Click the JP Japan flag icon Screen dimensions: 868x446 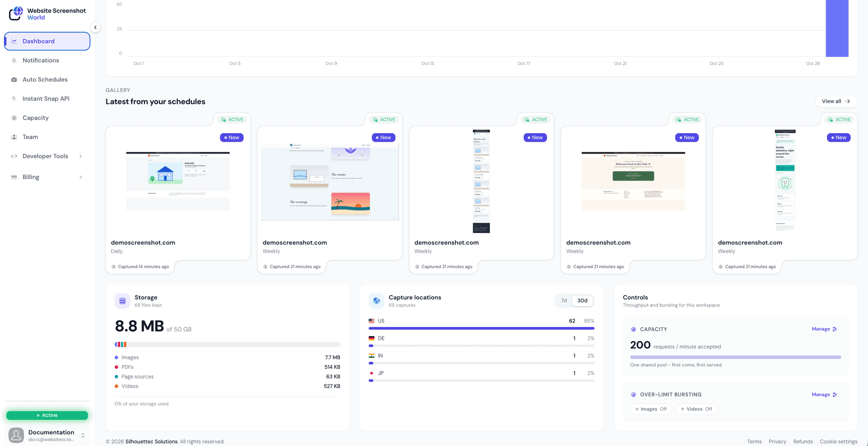371,373
